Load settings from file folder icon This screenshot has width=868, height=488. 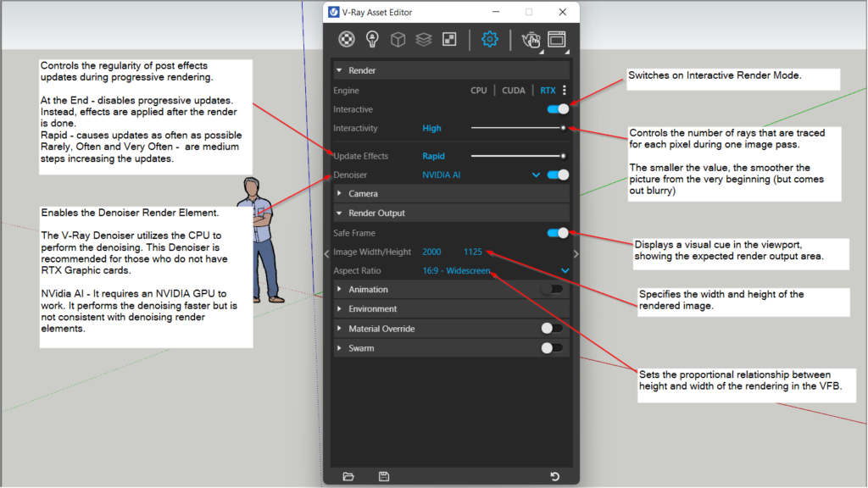click(x=348, y=476)
